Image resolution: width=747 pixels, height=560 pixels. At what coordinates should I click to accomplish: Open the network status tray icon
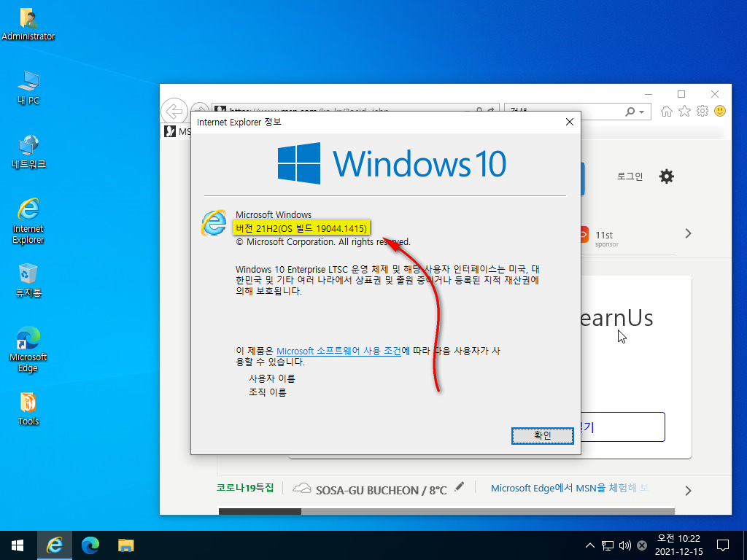click(608, 545)
